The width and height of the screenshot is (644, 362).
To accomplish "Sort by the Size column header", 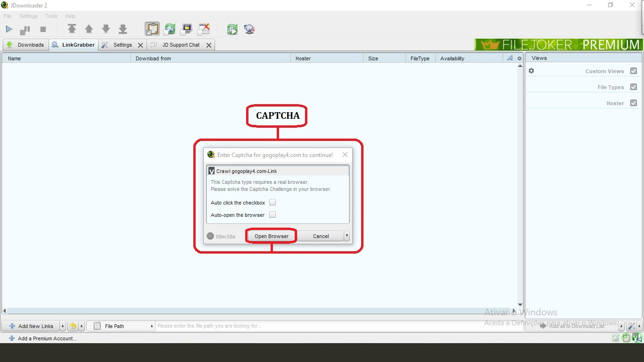I will pos(384,58).
